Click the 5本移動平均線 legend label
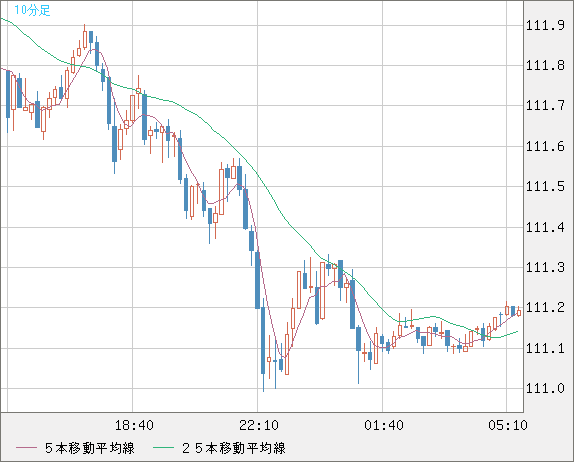Image resolution: width=574 pixels, height=462 pixels. pyautogui.click(x=90, y=448)
